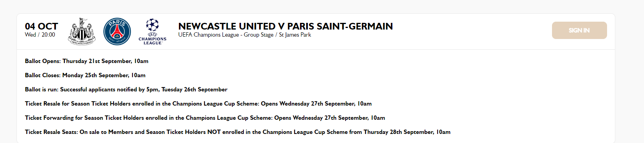This screenshot has width=644, height=143.
Task: Click the UEFA Champions League logo
Action: point(153,32)
